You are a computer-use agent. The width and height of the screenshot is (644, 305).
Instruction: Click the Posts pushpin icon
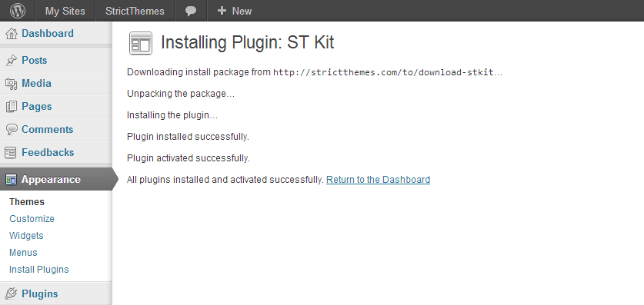coord(12,60)
